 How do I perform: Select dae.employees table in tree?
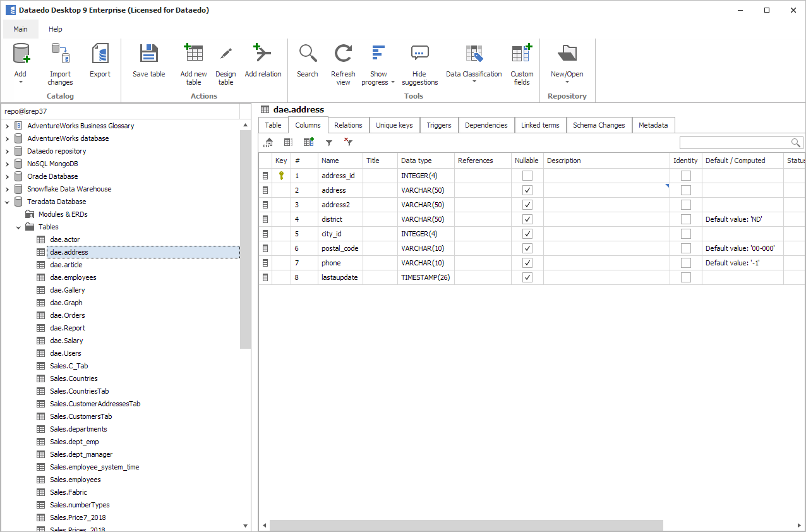pos(73,277)
